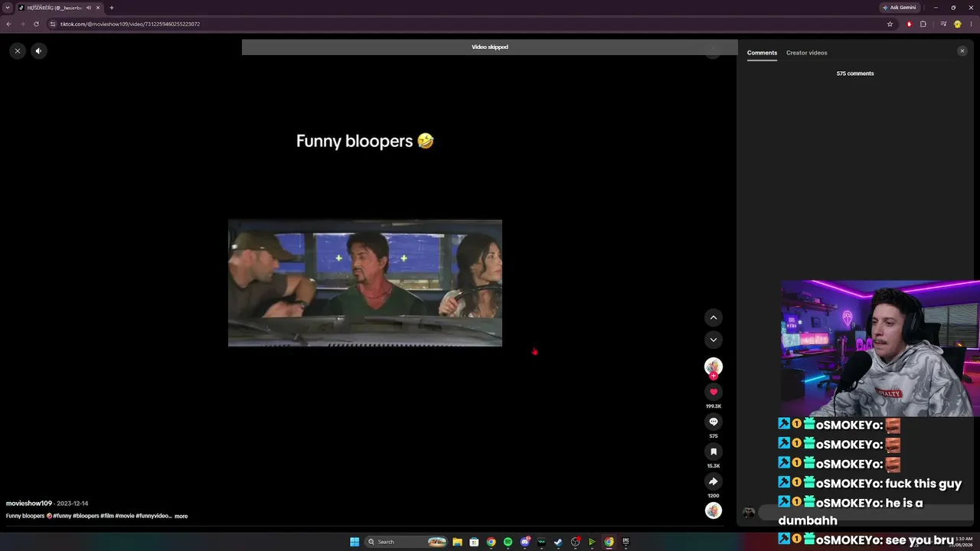Go to the next video
Viewport: 980px width, 551px height.
click(x=714, y=340)
